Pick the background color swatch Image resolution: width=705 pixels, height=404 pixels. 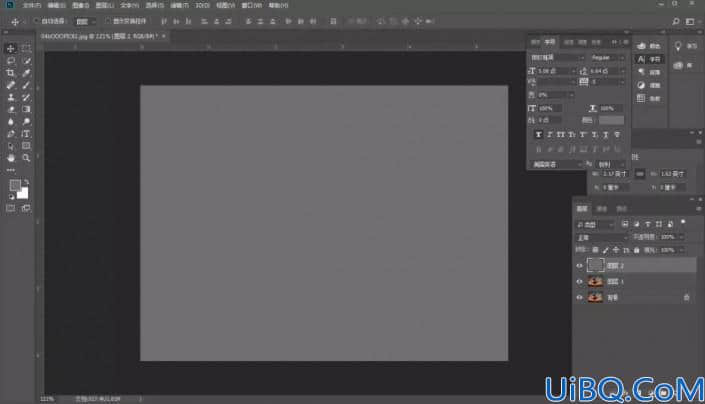[23, 194]
